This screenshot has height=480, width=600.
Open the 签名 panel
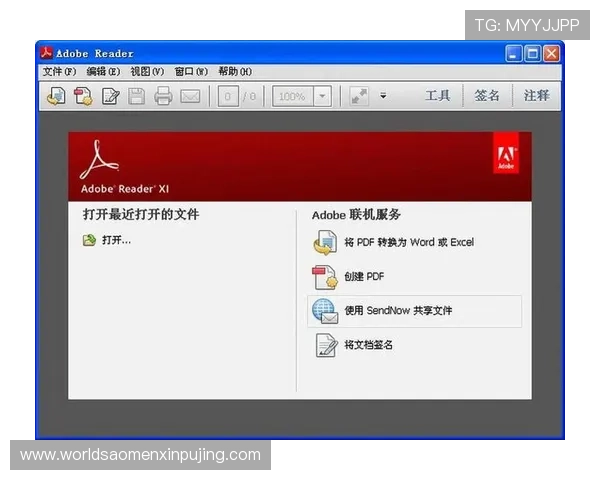tap(487, 95)
